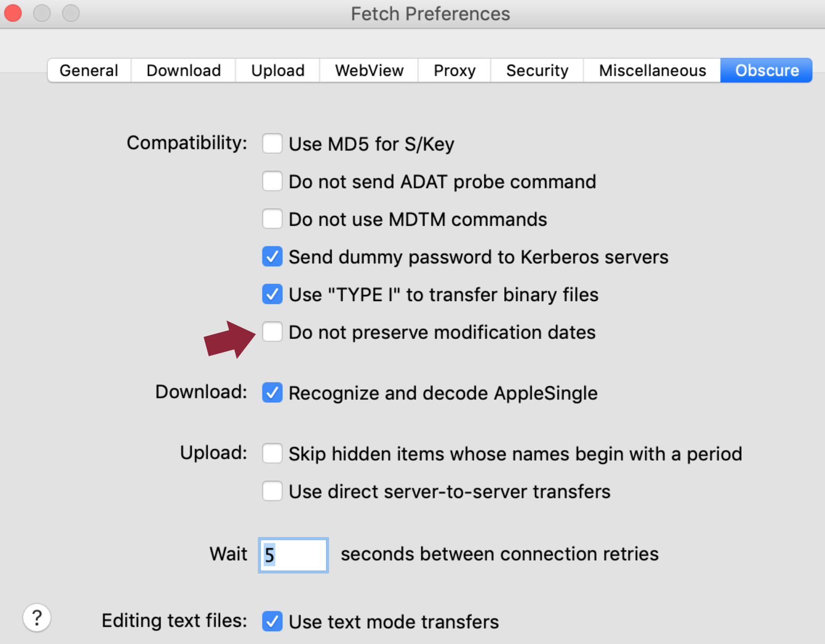
Task: Uncheck Use text mode transfers
Action: [272, 622]
